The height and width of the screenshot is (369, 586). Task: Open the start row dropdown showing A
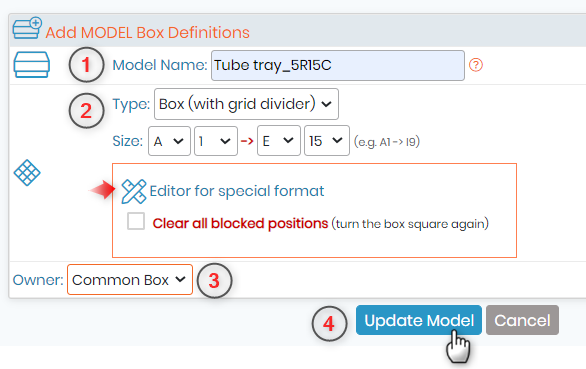(x=169, y=141)
